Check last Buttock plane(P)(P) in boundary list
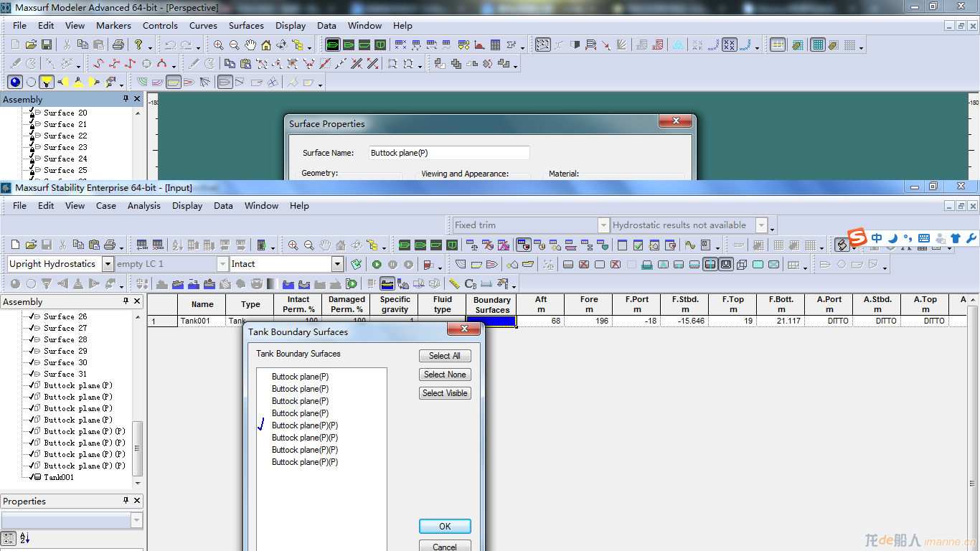The width and height of the screenshot is (980, 551). 305,462
